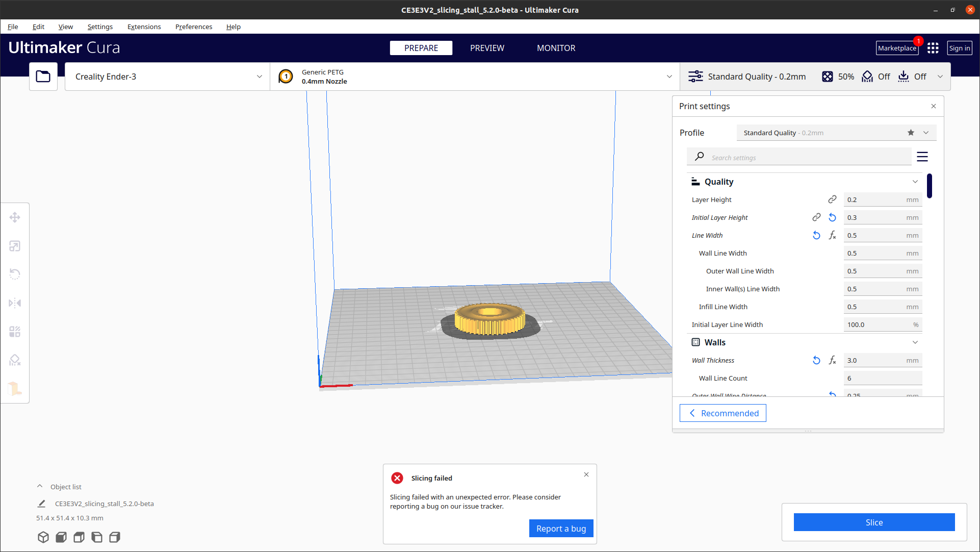Select the Support Blocker tool
The height and width of the screenshot is (552, 980).
coord(15,360)
